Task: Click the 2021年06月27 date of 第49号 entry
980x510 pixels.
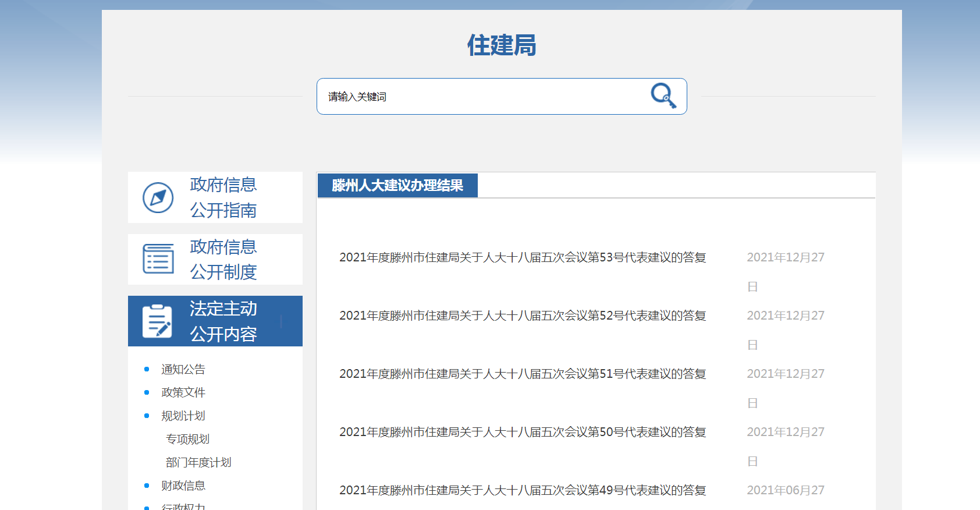Action: [x=786, y=490]
